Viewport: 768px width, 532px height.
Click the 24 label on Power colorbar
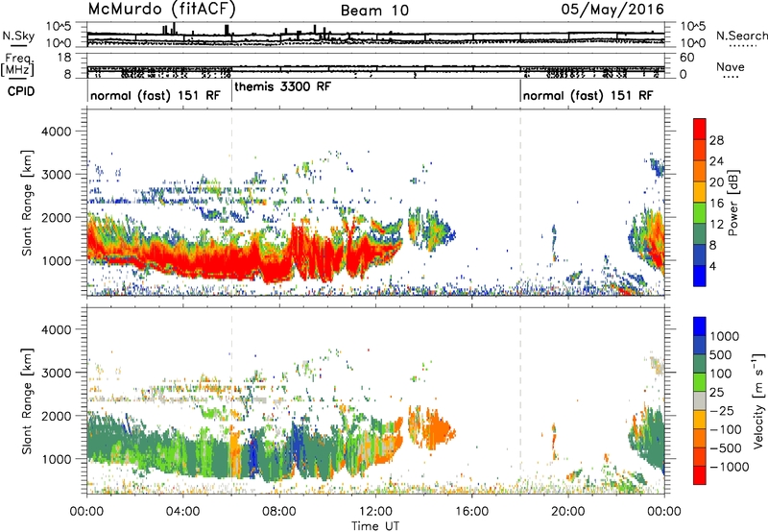point(716,161)
